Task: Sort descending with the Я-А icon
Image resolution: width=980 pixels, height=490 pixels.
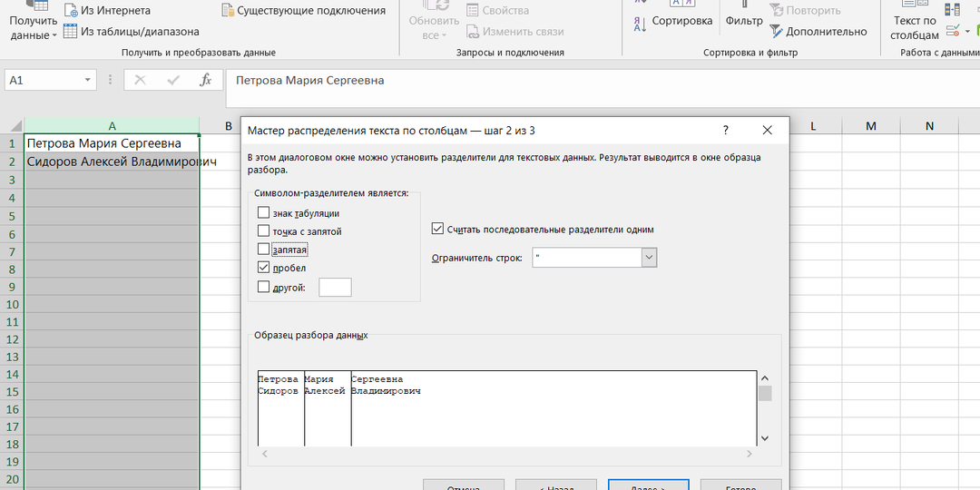Action: (640, 25)
